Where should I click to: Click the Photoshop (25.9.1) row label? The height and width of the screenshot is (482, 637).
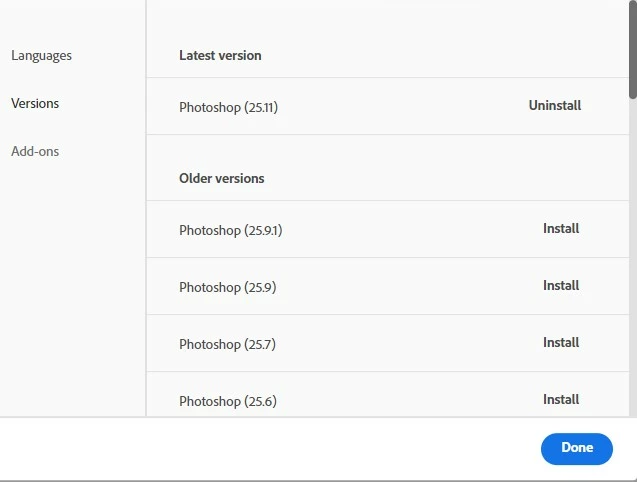pyautogui.click(x=230, y=230)
